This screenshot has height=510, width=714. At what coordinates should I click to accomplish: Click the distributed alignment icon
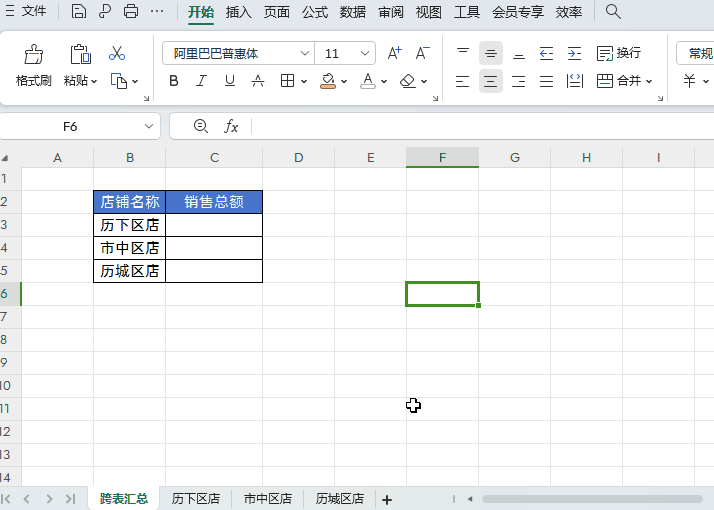click(x=575, y=81)
